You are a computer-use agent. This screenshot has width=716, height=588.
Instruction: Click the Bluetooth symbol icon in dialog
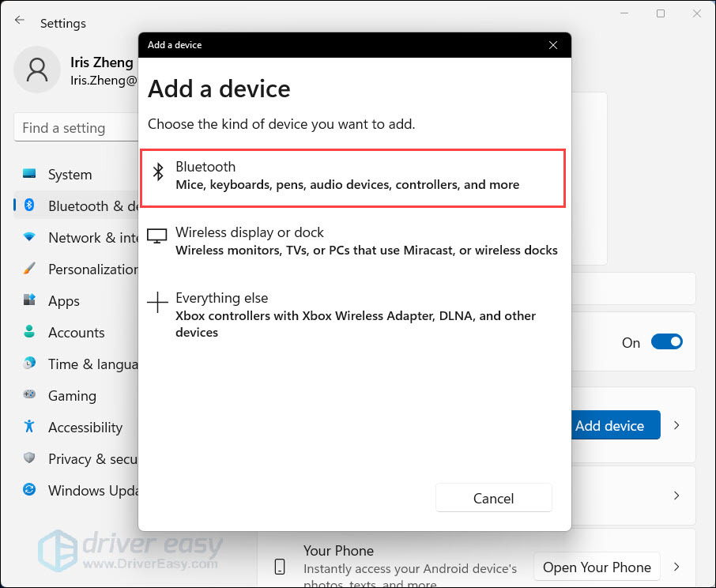tap(158, 171)
